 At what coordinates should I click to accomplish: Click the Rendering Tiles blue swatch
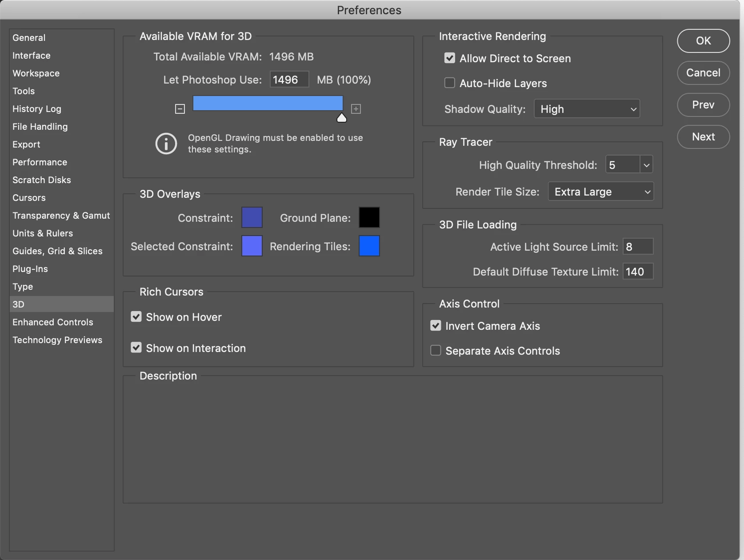(x=369, y=246)
